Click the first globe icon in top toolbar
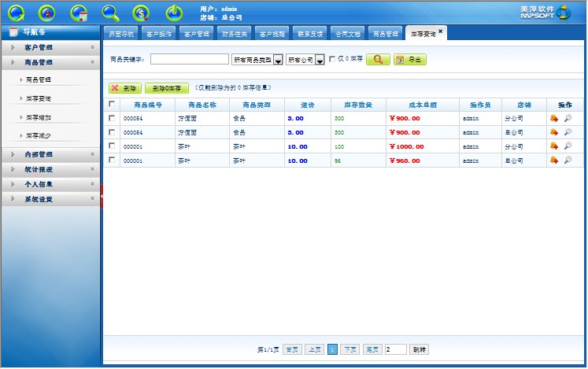The height and width of the screenshot is (369, 588). pyautogui.click(x=17, y=13)
